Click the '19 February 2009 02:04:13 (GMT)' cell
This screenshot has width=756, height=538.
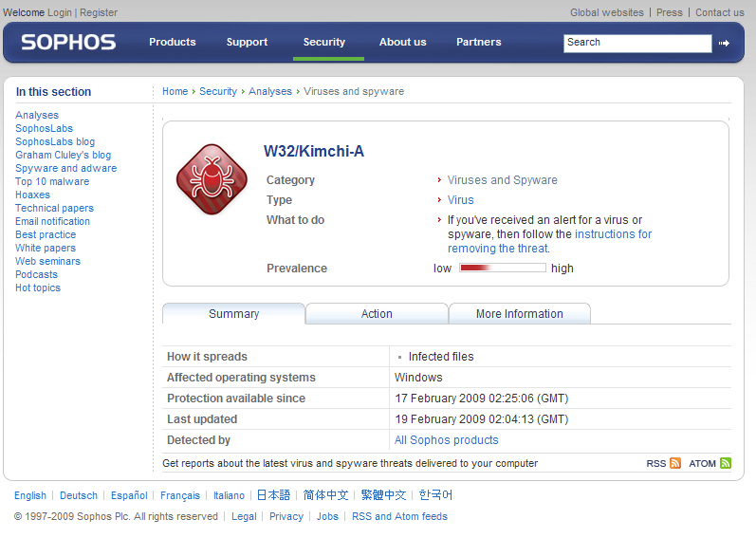click(482, 419)
